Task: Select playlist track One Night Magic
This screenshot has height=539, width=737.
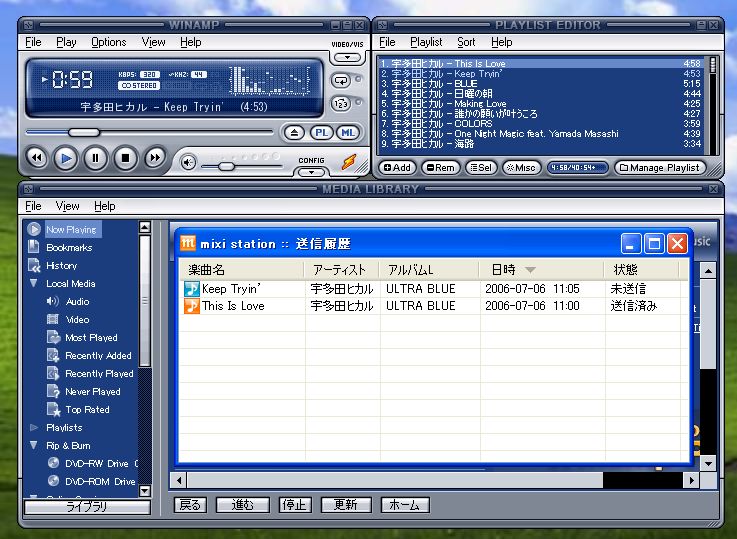Action: pyautogui.click(x=541, y=133)
